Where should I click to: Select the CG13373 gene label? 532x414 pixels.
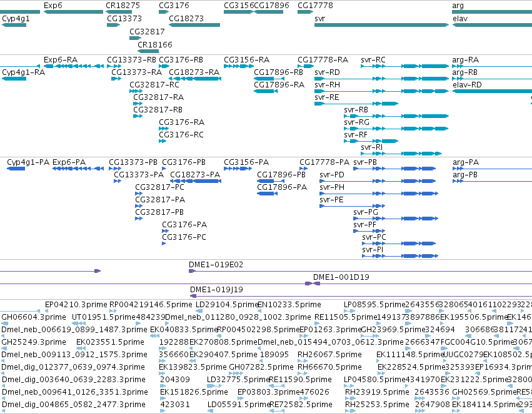tap(124, 19)
